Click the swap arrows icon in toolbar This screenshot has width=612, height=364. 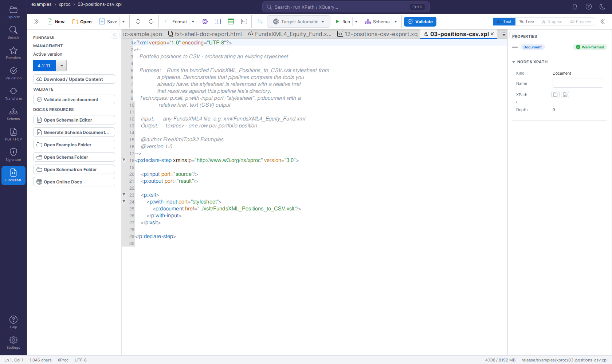260,21
